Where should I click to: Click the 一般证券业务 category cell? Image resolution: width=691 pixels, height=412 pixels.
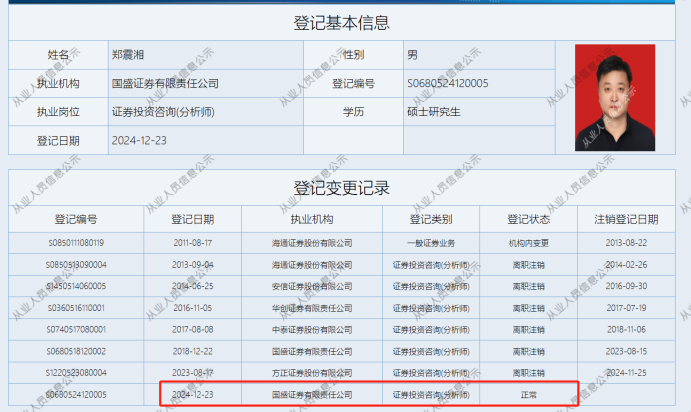(430, 243)
